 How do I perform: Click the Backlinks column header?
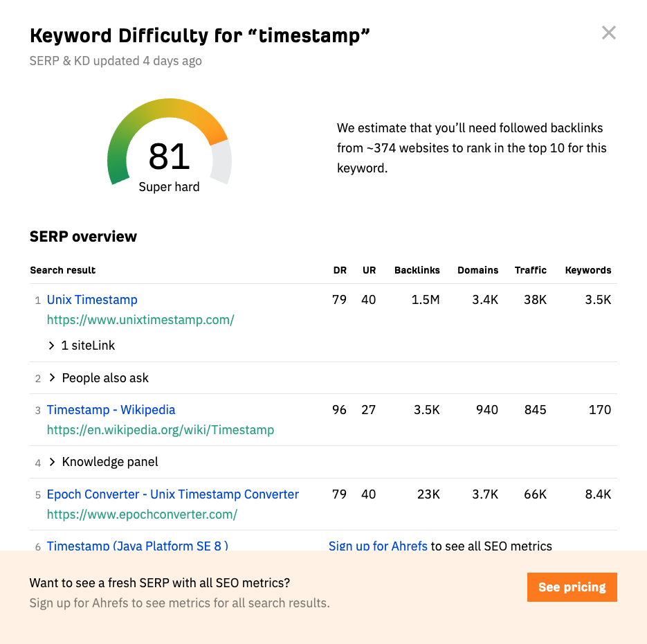pos(417,270)
